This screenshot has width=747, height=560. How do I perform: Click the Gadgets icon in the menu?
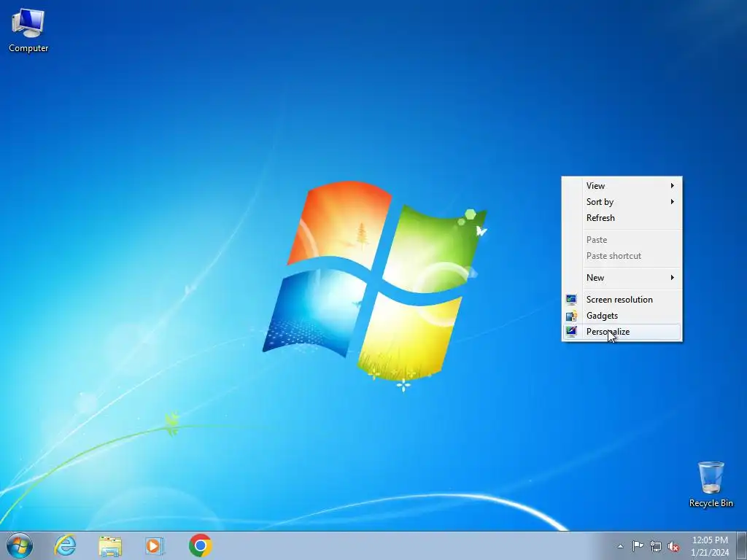571,316
